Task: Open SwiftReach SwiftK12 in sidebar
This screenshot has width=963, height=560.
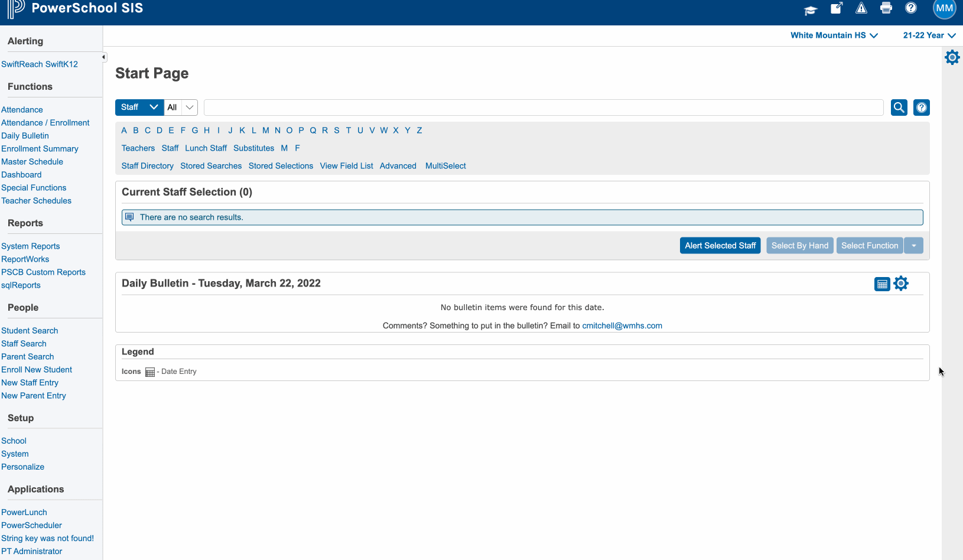Action: tap(40, 64)
